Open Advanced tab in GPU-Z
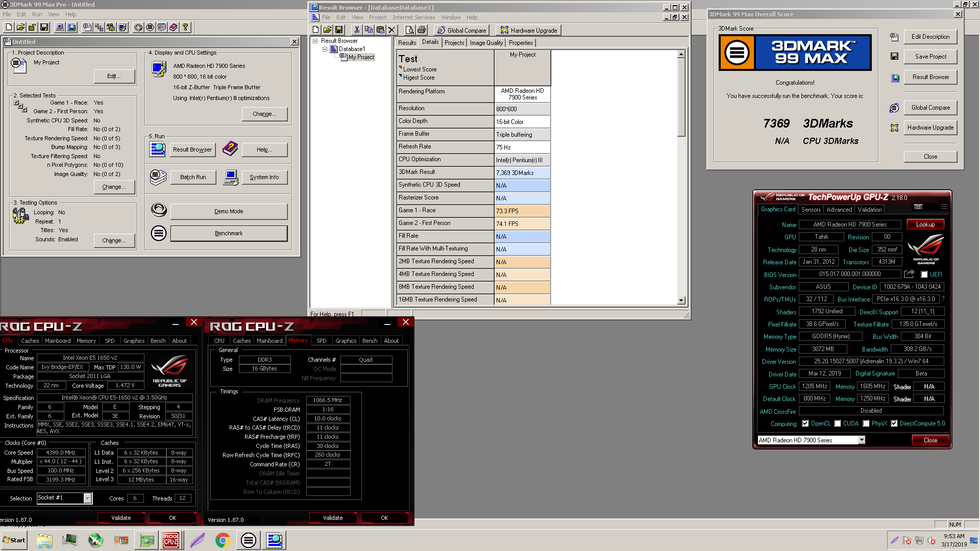Viewport: 980px width, 551px height. coord(839,210)
